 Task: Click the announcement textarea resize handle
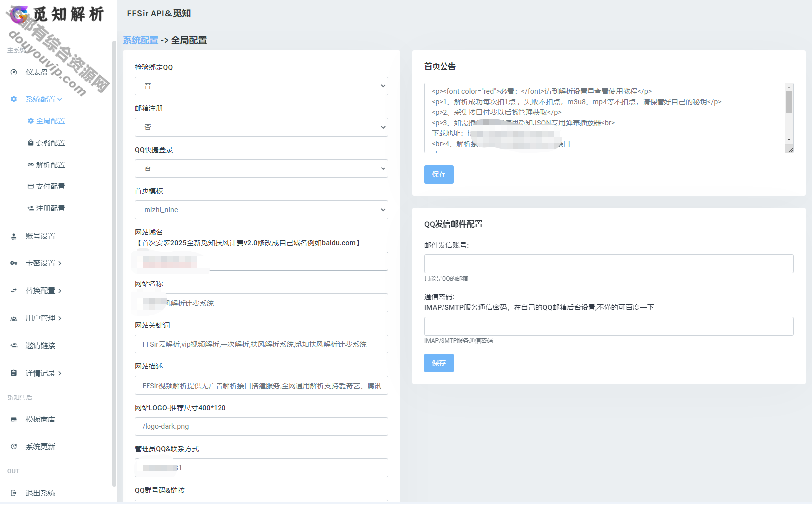click(790, 149)
